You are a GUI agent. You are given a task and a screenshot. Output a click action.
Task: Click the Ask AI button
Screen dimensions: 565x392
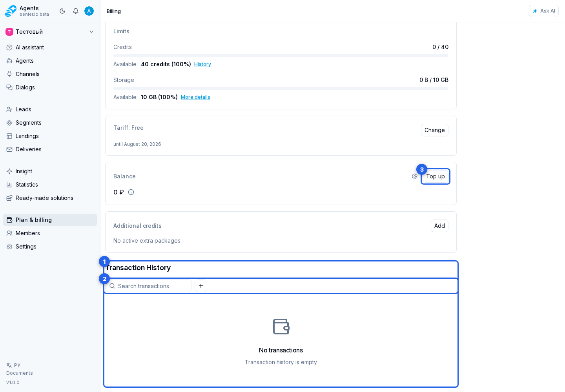(x=544, y=11)
